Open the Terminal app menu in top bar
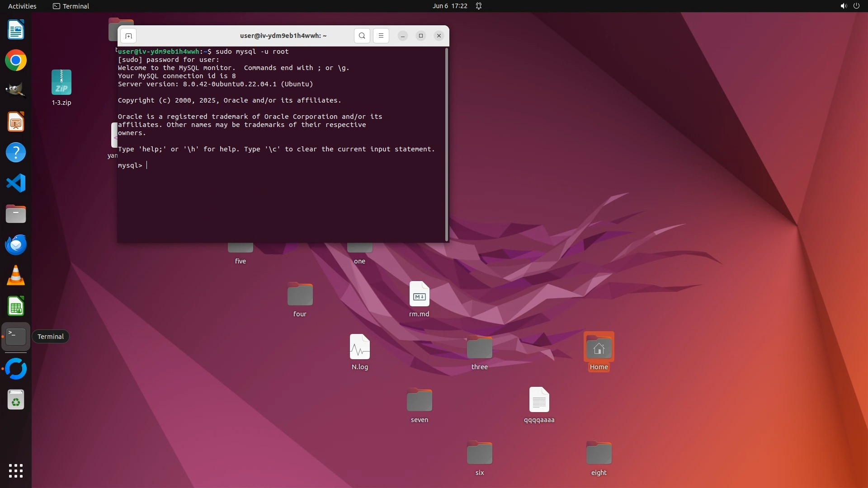 71,6
